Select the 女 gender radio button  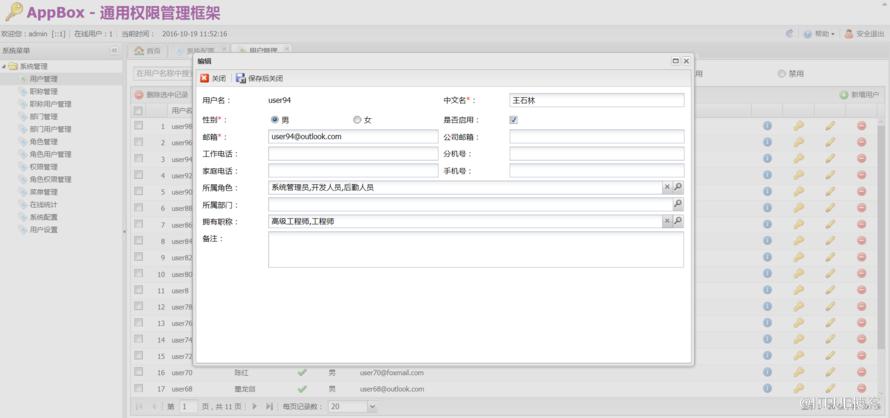(x=357, y=120)
